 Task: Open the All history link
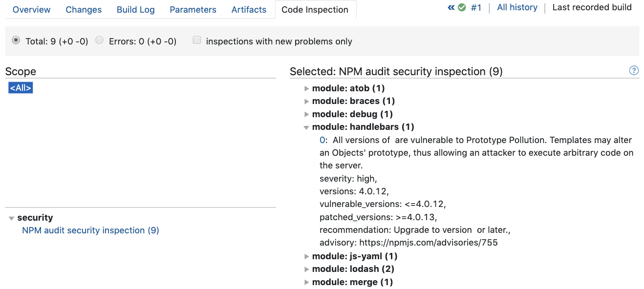point(517,8)
